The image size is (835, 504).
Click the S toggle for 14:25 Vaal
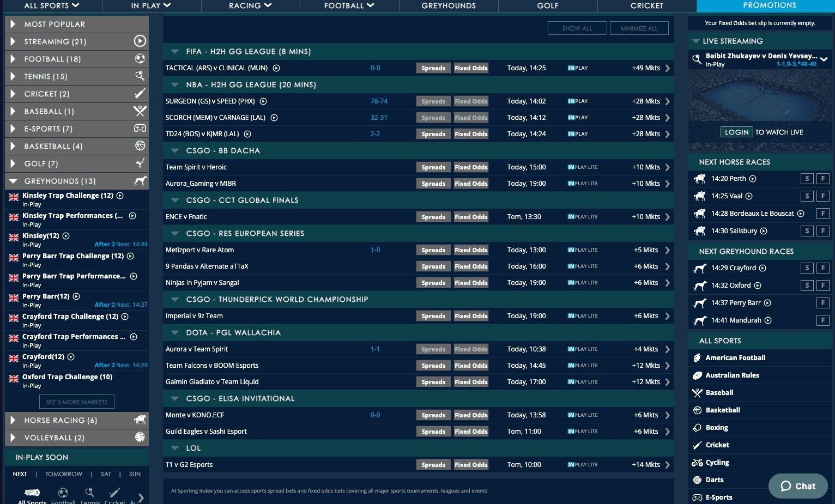(807, 196)
